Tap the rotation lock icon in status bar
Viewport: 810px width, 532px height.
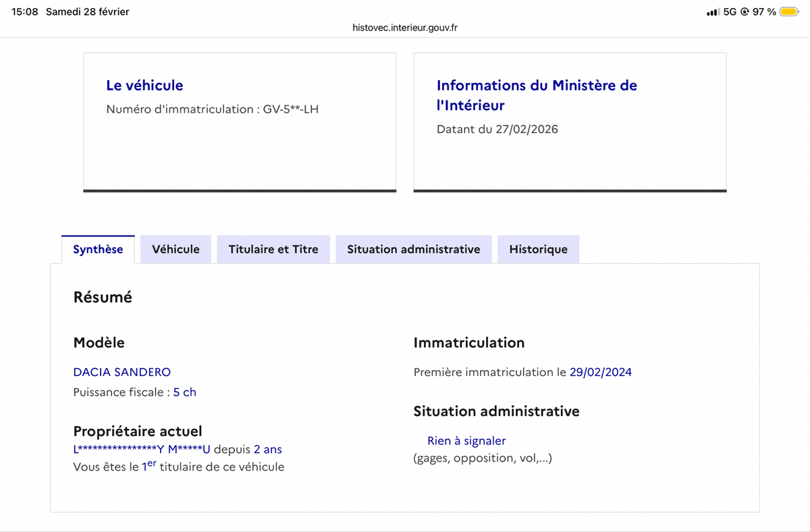click(x=745, y=12)
